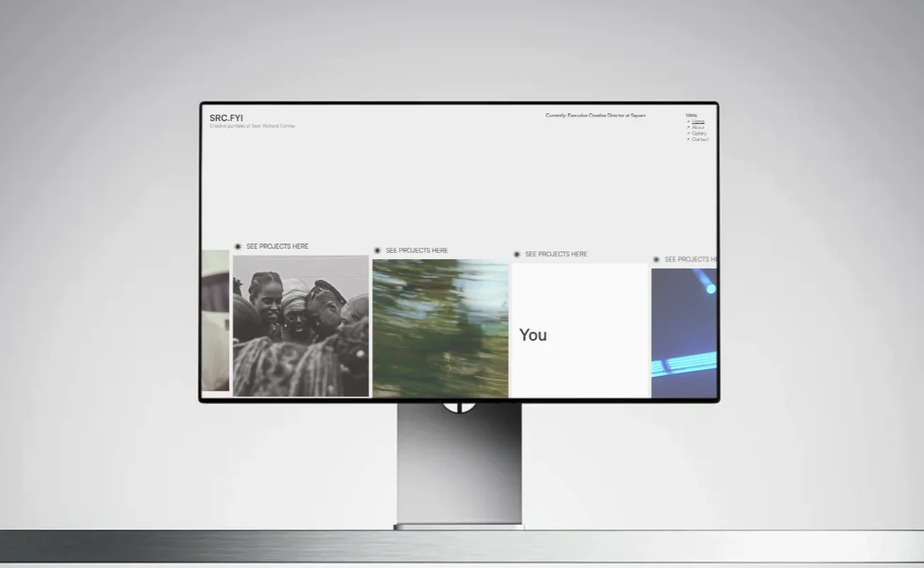This screenshot has width=924, height=568.
Task: Click the "Creative portfolio" tagline under the logo
Action: tap(252, 126)
